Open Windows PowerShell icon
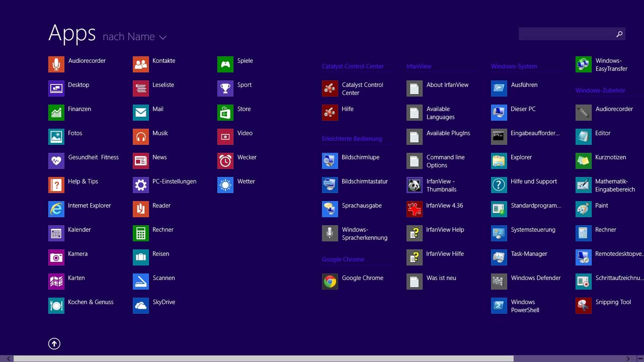644x362 pixels. coord(499,306)
